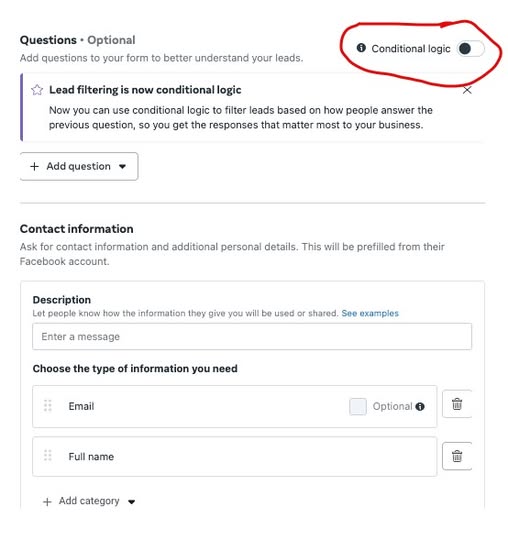Viewport: 508px width, 540px height.
Task: Grab the Full name row drag handle
Action: click(48, 456)
